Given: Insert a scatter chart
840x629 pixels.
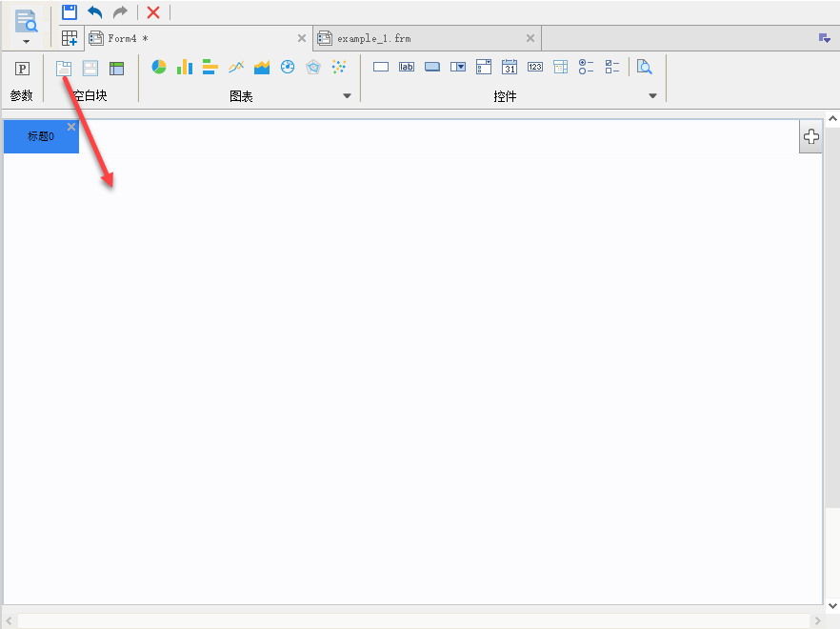Looking at the screenshot, I should click(339, 67).
